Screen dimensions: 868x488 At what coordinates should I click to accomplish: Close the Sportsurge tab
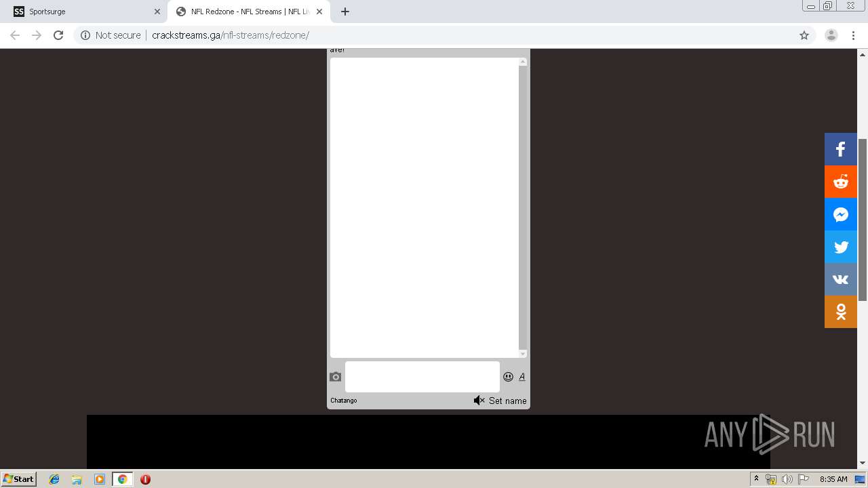point(157,12)
